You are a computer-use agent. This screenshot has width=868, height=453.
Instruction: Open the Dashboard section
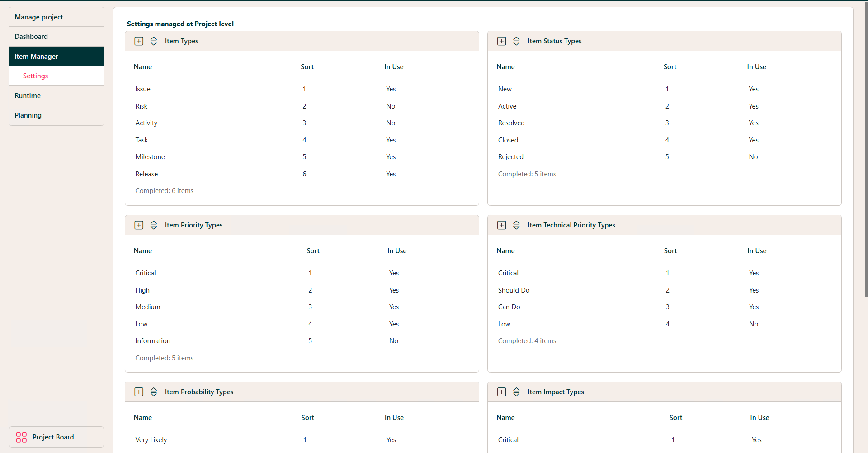point(31,36)
